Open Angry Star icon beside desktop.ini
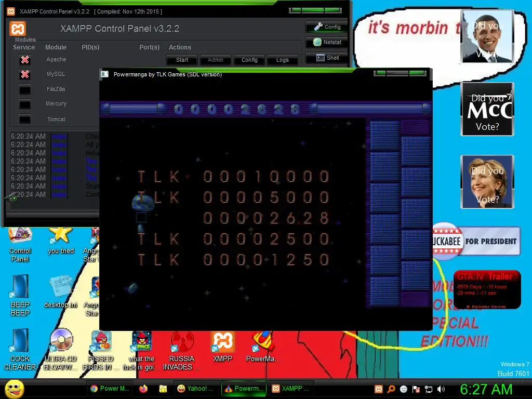This screenshot has height=399, width=532. (92, 297)
